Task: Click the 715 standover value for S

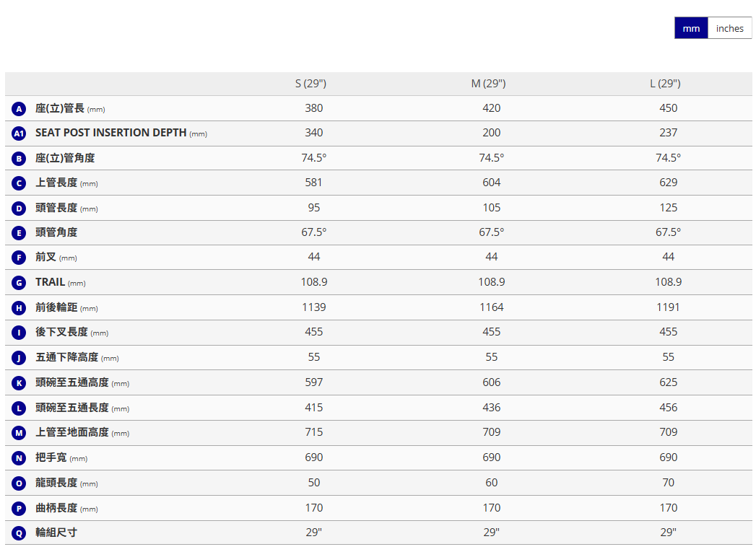Action: pyautogui.click(x=314, y=432)
